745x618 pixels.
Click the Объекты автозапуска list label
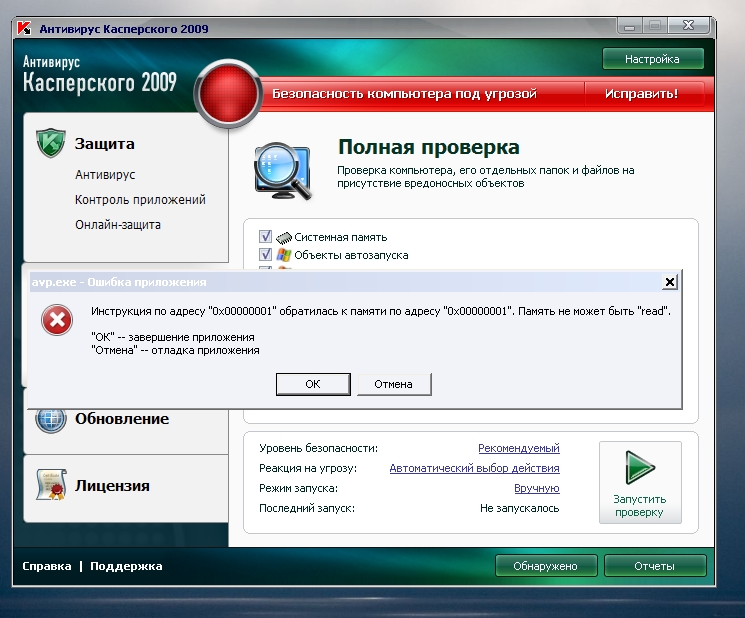pos(351,255)
